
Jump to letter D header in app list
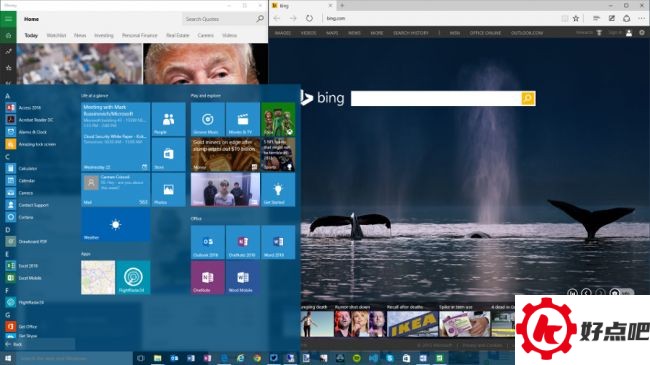(x=7, y=229)
